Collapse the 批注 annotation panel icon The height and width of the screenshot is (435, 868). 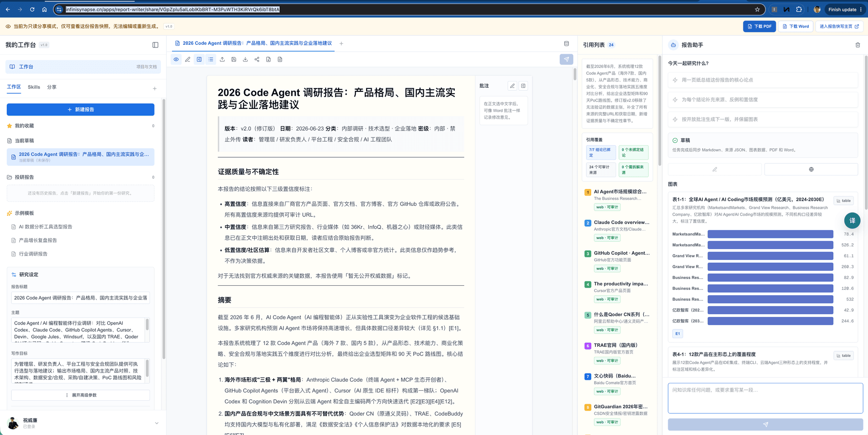tap(523, 86)
